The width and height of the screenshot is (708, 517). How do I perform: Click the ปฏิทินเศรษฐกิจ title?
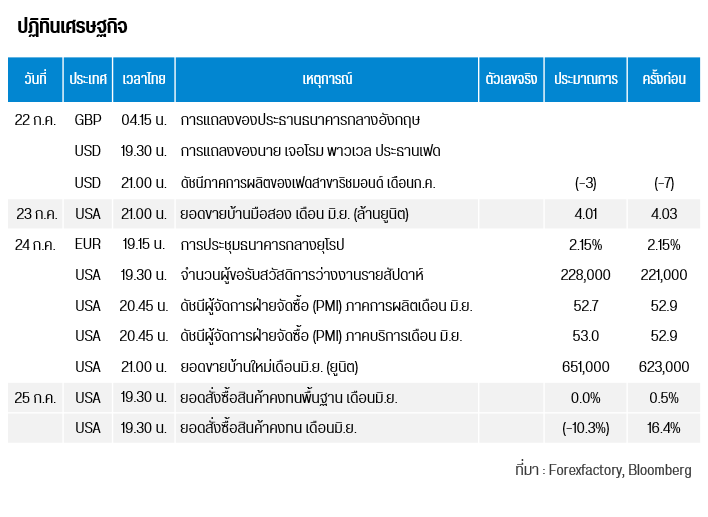coord(73,26)
